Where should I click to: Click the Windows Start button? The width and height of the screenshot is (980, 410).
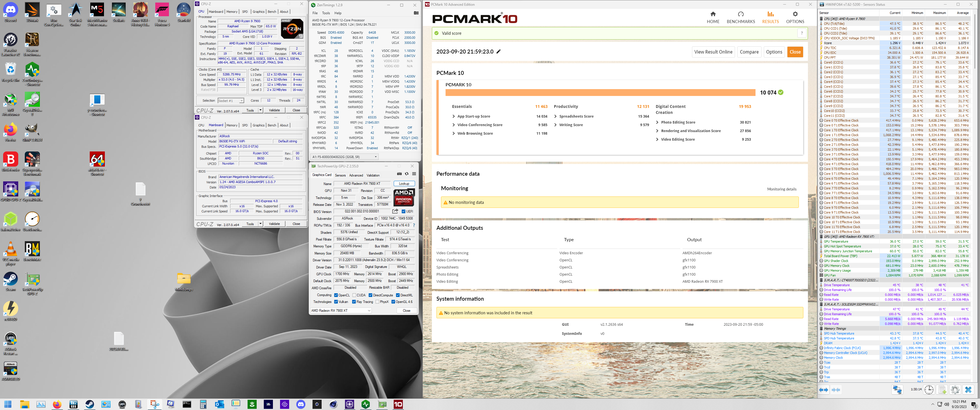point(8,404)
